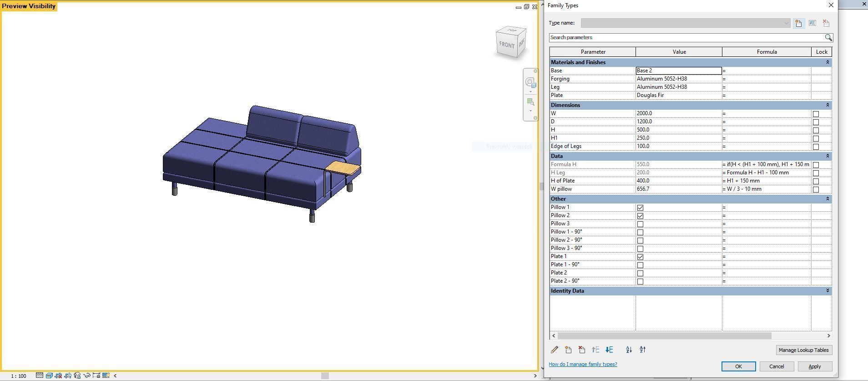Click the Lock column header

(x=822, y=52)
